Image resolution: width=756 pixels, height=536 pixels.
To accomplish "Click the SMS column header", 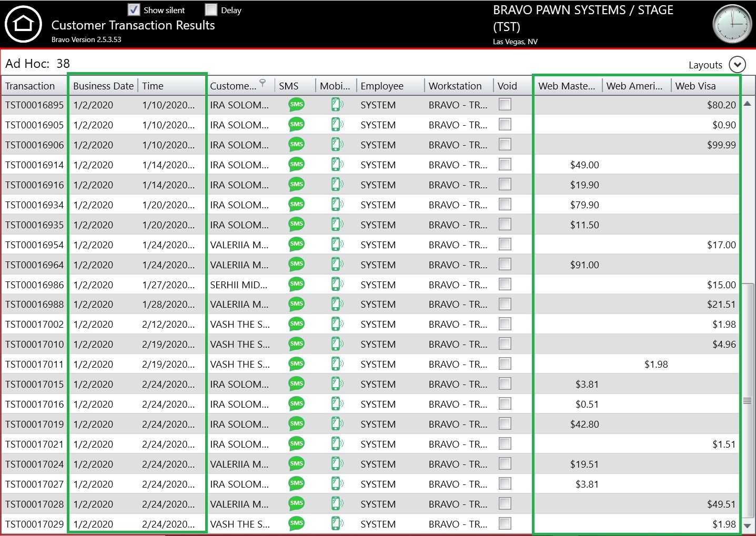I will point(295,86).
